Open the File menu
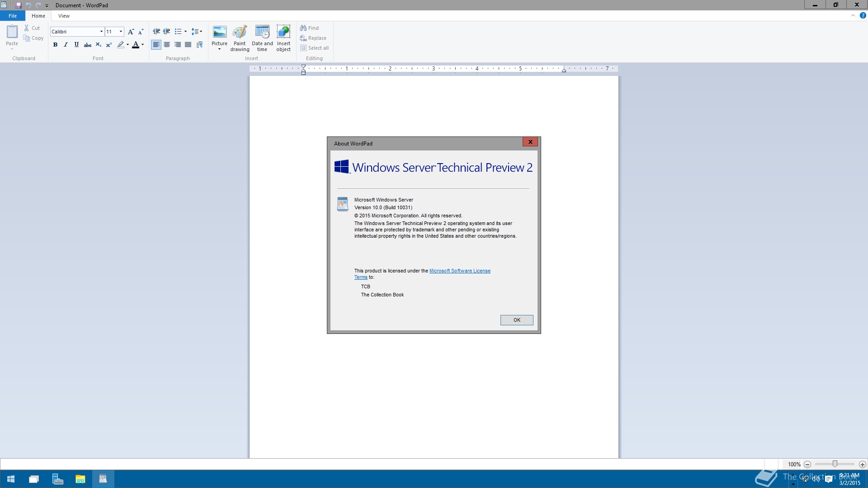Image resolution: width=868 pixels, height=488 pixels. (13, 16)
